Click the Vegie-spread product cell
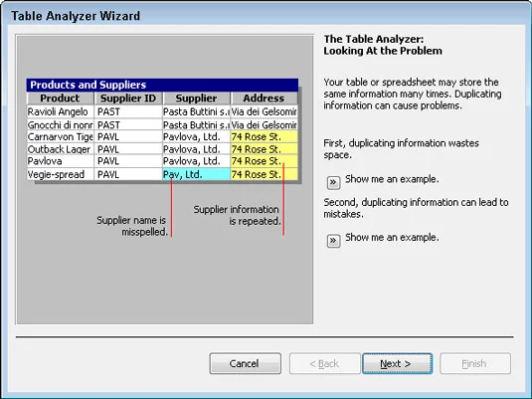The image size is (532, 399). (60, 174)
